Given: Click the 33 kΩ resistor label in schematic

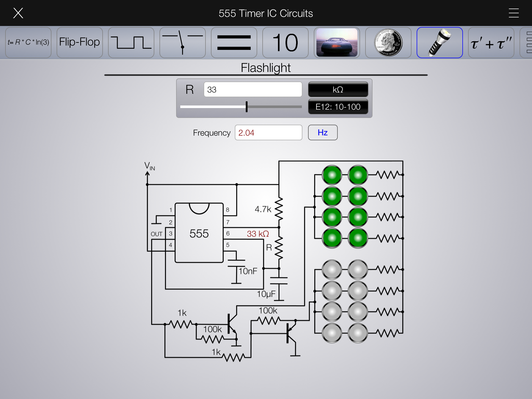Looking at the screenshot, I should coord(258,234).
